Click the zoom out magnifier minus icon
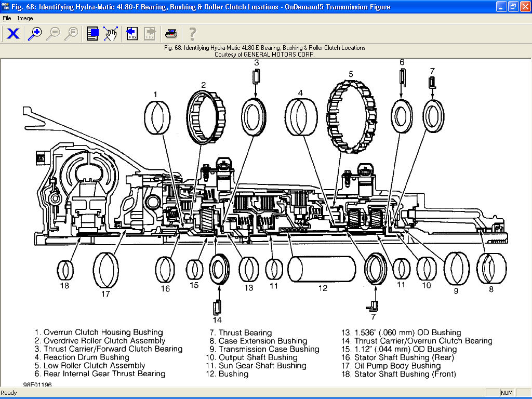 54,34
